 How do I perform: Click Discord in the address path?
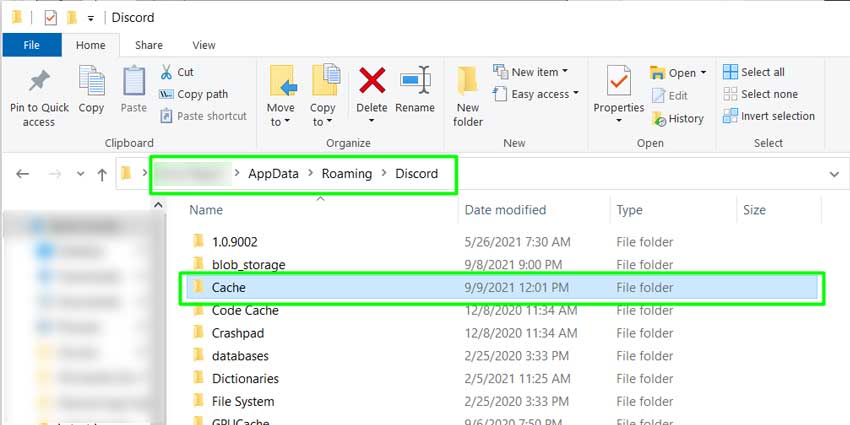(416, 173)
